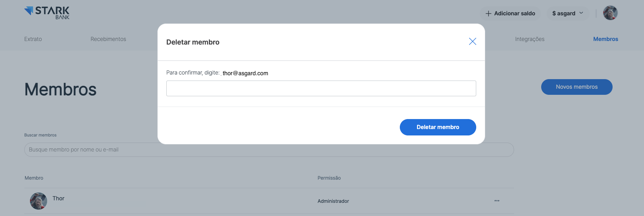Screen dimensions: 644x216
Task: Click the Busque membro search field
Action: tap(269, 150)
